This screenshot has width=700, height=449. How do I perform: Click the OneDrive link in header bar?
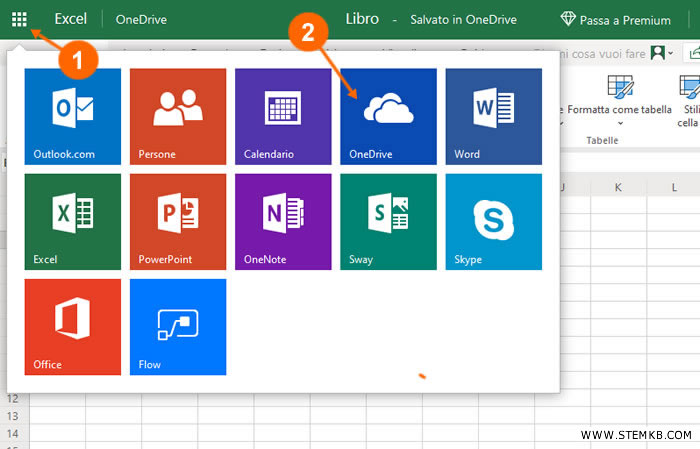click(x=140, y=19)
